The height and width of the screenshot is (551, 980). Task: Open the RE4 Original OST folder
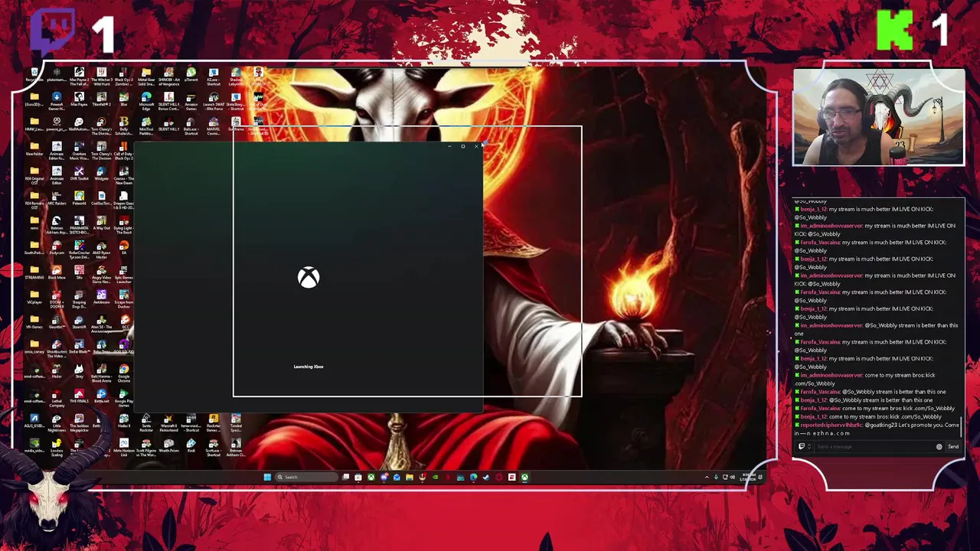(34, 174)
